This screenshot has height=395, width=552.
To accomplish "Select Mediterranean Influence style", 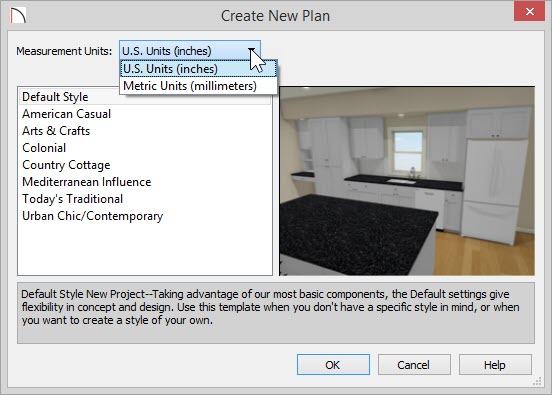I will click(145, 182).
